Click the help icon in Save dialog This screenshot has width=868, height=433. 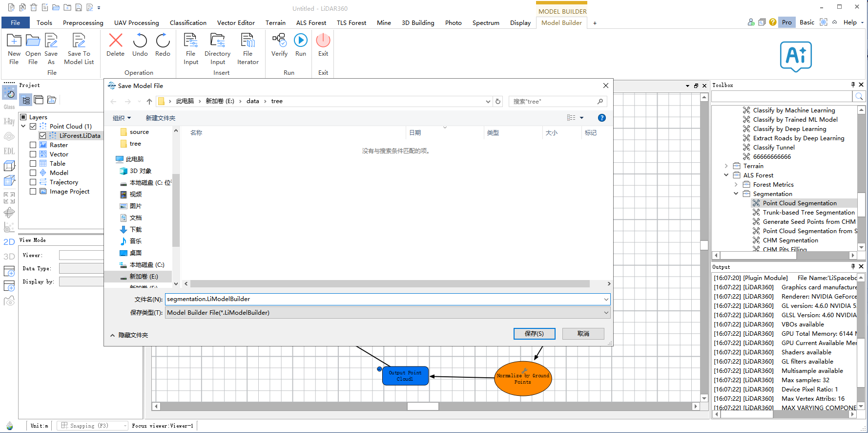click(x=602, y=118)
